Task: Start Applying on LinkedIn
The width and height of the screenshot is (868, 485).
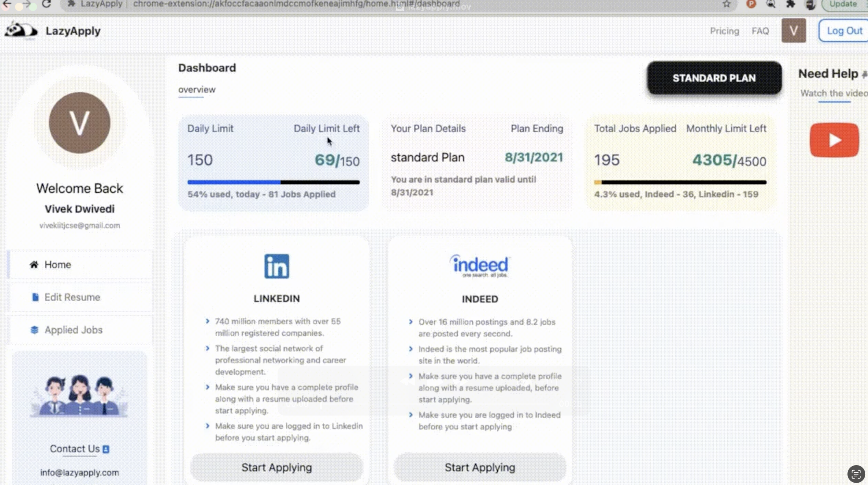Action: coord(277,467)
